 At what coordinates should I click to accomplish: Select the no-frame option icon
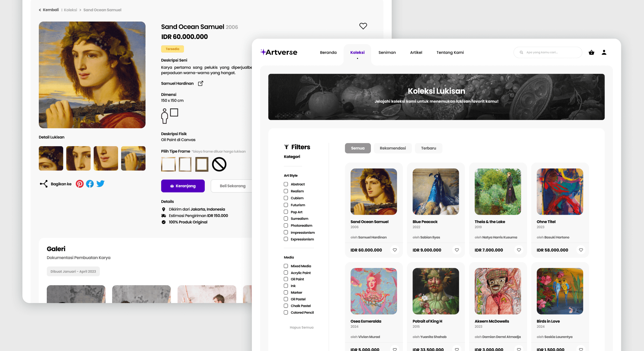tap(219, 164)
